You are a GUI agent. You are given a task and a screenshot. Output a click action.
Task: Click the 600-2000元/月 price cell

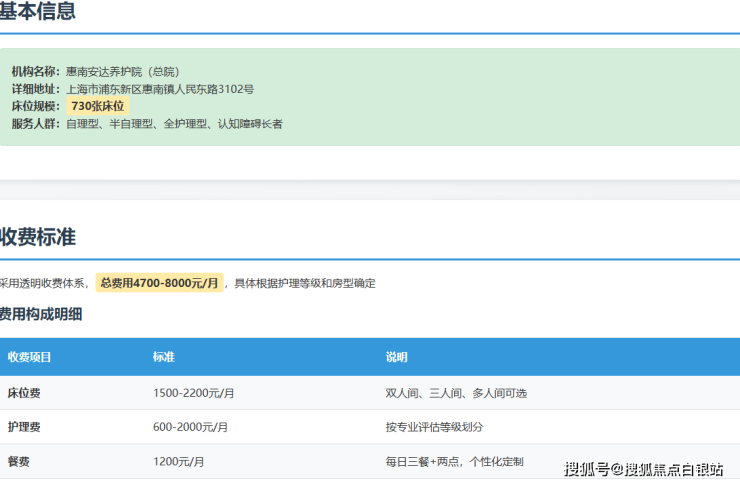click(189, 427)
